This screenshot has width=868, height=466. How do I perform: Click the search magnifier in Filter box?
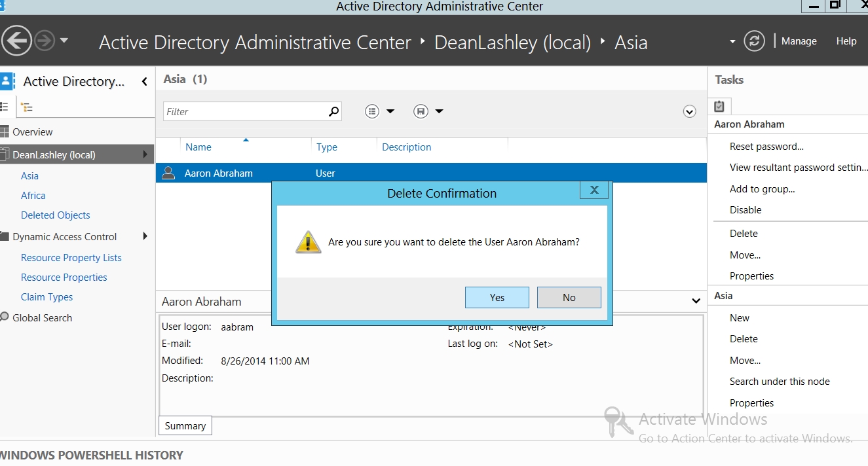click(333, 111)
